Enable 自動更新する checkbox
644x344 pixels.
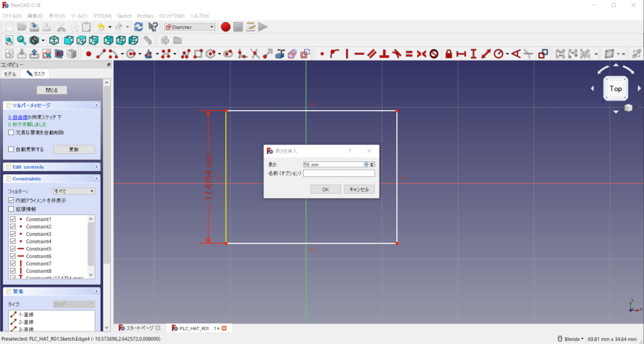click(11, 150)
